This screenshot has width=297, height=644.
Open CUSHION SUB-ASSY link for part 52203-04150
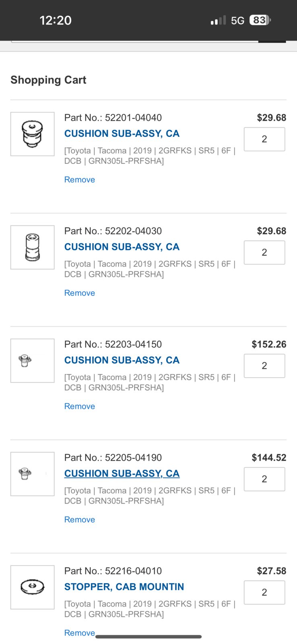tap(122, 360)
